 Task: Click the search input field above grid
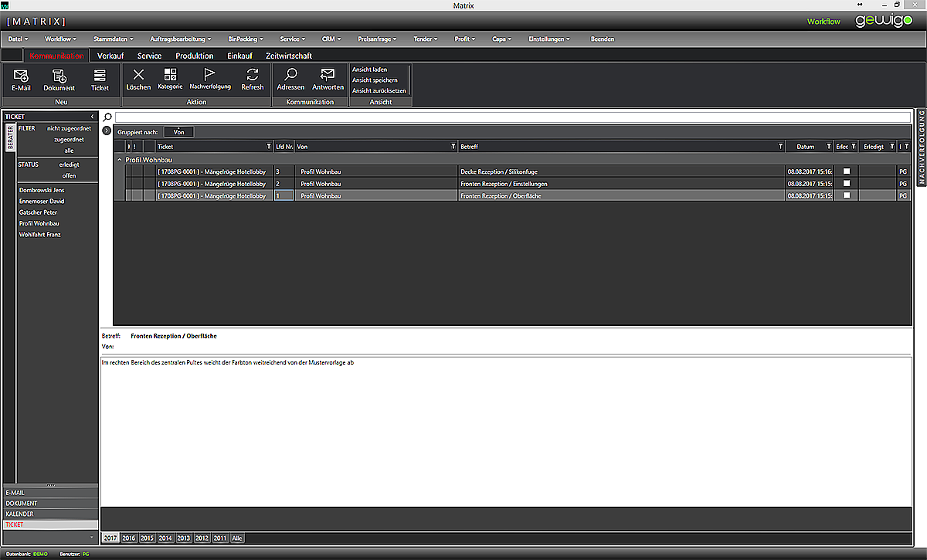coord(513,117)
